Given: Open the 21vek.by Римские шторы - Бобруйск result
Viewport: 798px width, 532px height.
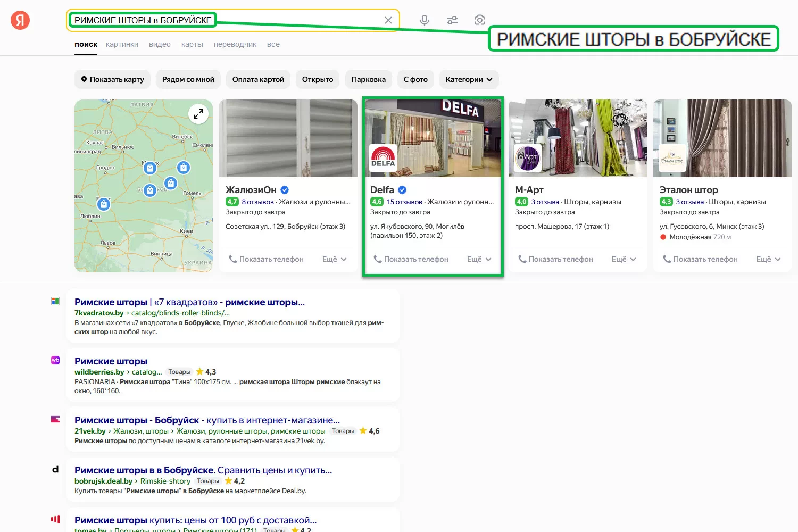Looking at the screenshot, I should point(207,420).
